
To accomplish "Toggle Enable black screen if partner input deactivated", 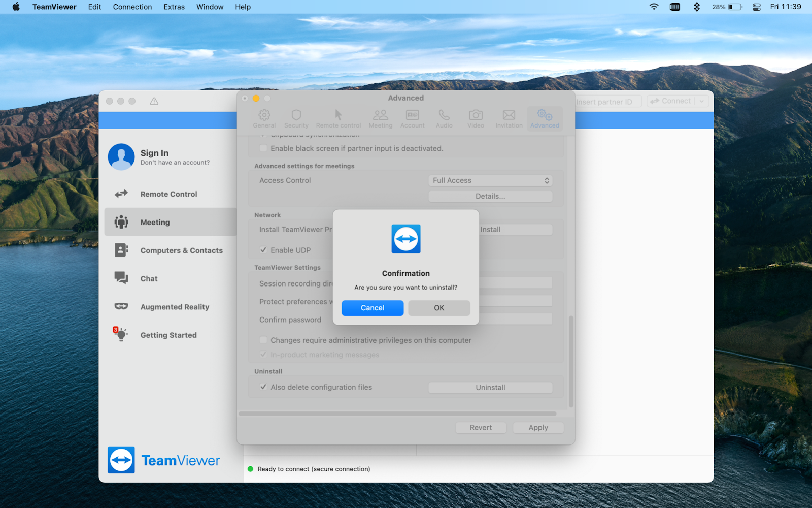I will (263, 148).
